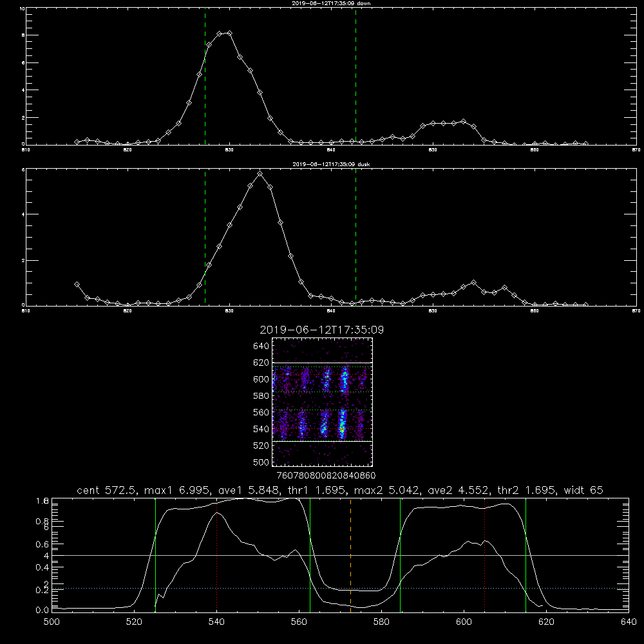The image size is (644, 644).
Task: Click the red dotted line near 605 in profile plot
Action: (485, 554)
